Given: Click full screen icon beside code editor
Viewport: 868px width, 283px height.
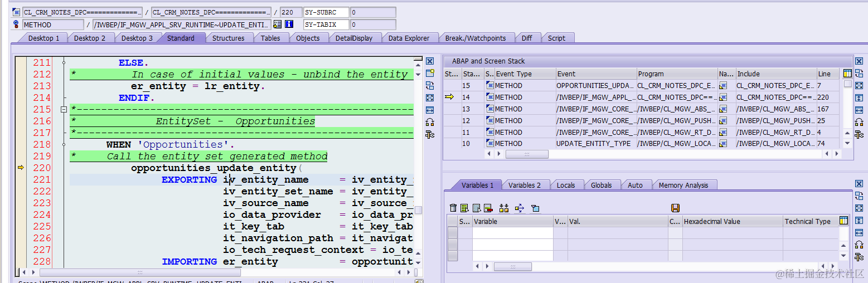Looking at the screenshot, I should click(x=430, y=97).
